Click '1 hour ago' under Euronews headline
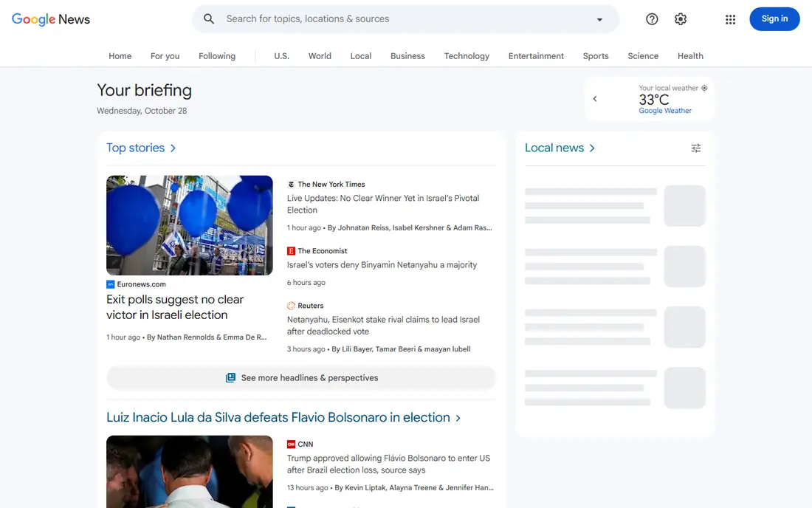Screen dimensions: 812x508 click(123, 337)
